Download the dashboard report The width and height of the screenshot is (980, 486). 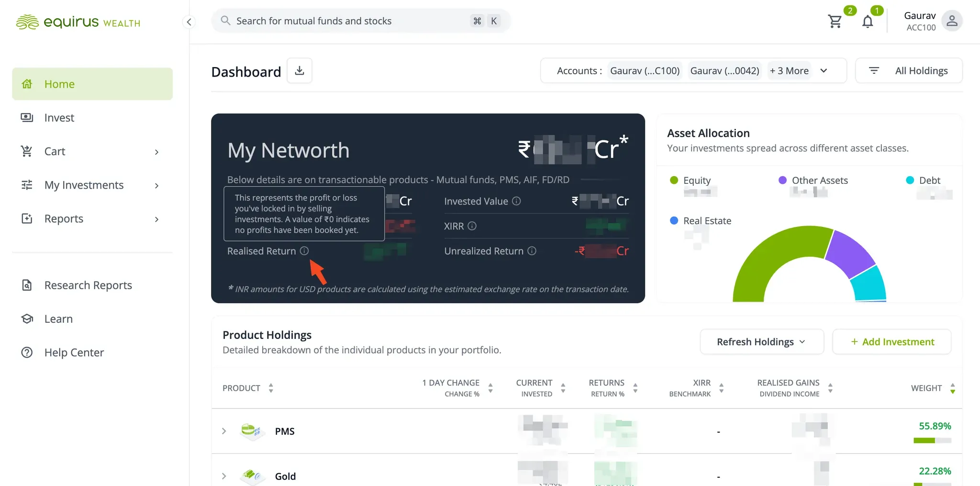coord(300,71)
